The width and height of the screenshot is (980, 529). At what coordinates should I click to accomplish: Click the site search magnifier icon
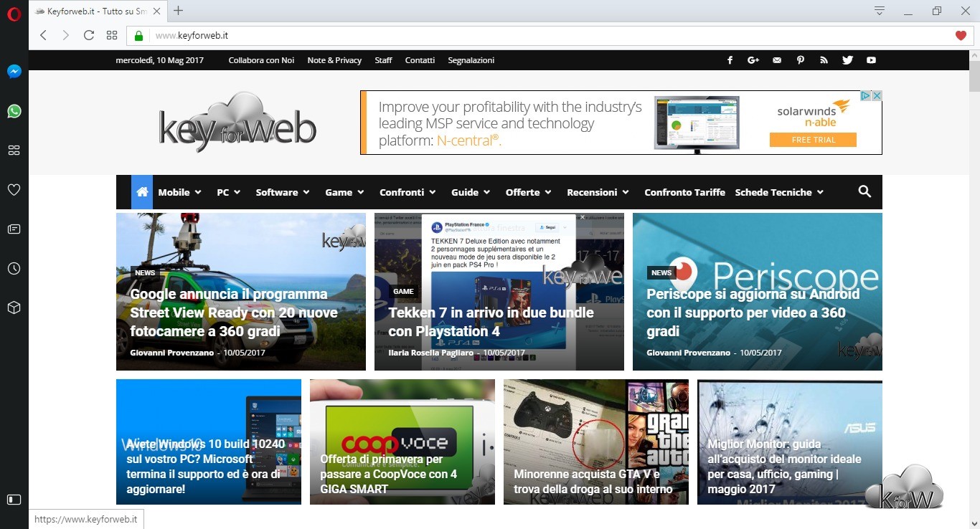[x=864, y=191]
